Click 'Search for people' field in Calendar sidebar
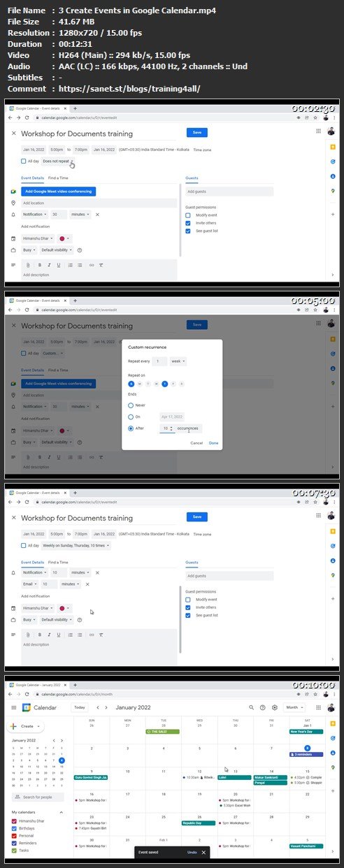Viewport: 344px width, 868px height. pos(38,797)
